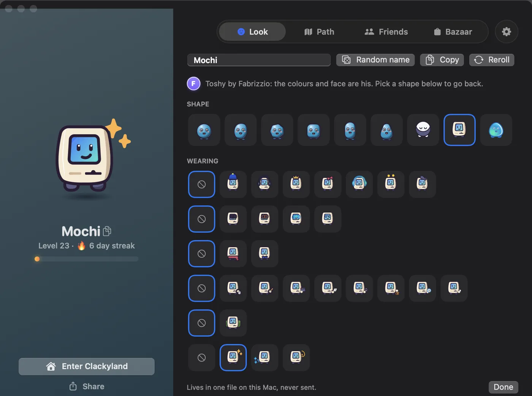Image resolution: width=532 pixels, height=396 pixels.
Task: Select the Look tab
Action: coord(252,32)
